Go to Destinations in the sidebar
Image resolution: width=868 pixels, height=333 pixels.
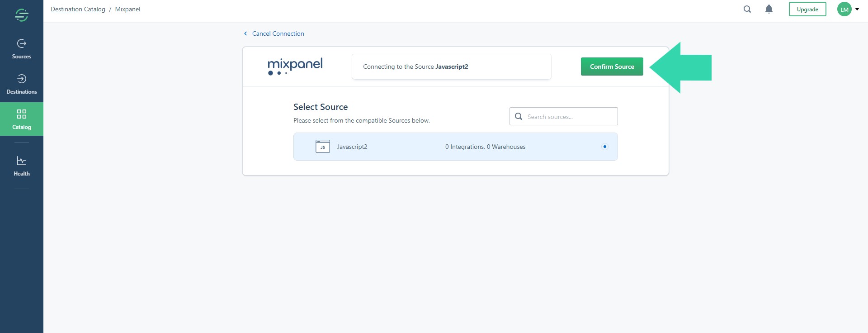[21, 85]
